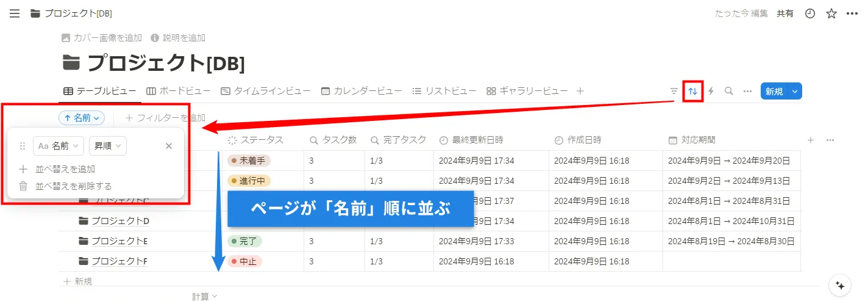The image size is (868, 301).
Task: Click the 完了 status tag
Action: pos(244,241)
